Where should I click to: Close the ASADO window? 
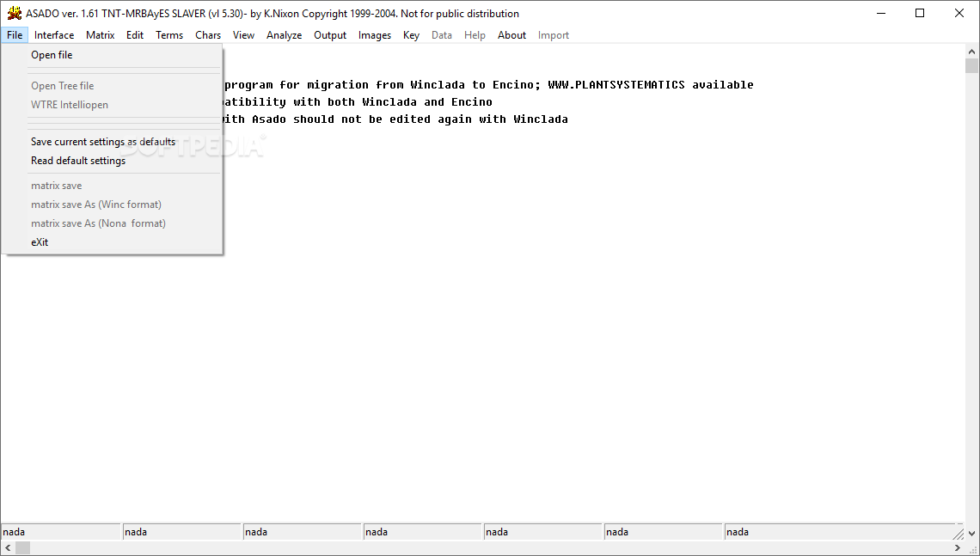click(x=959, y=13)
